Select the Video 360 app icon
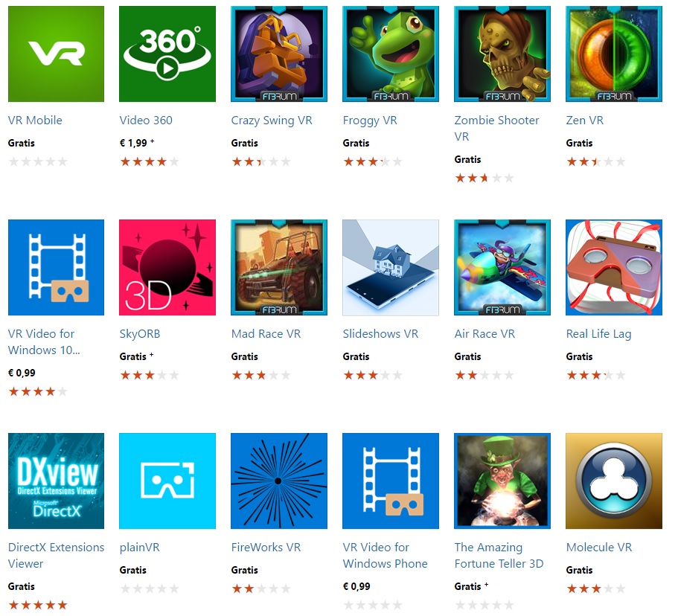The height and width of the screenshot is (616, 678). point(167,54)
